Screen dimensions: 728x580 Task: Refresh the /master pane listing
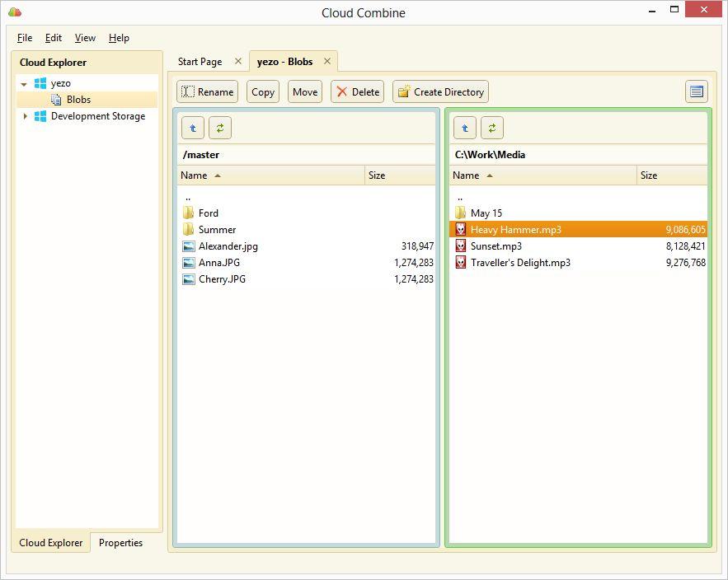point(220,128)
